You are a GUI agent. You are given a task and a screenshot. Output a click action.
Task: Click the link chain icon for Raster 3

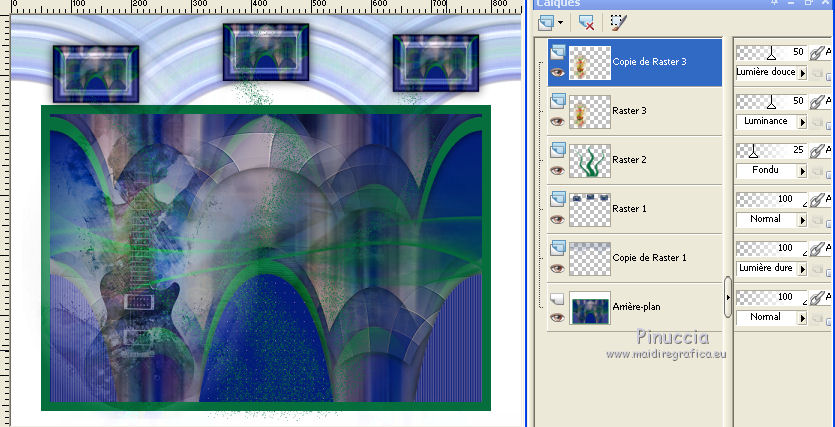(x=815, y=102)
